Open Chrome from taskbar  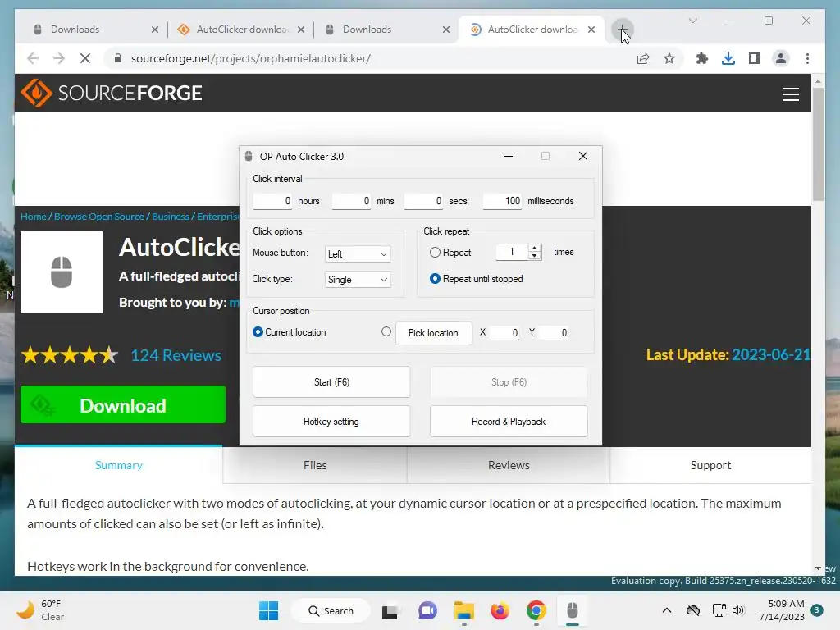pos(536,610)
